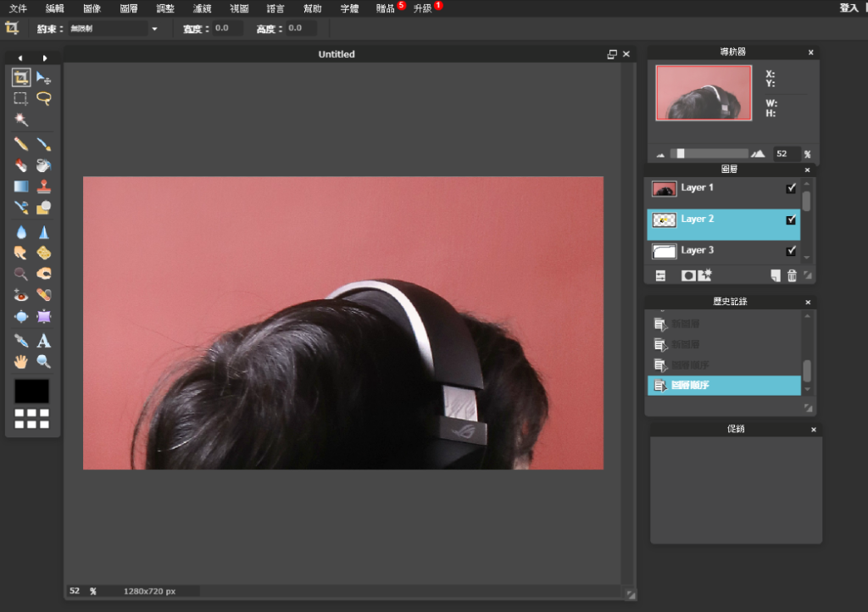The image size is (868, 612).
Task: Open the 圖層 menu in the menu bar
Action: coord(129,8)
